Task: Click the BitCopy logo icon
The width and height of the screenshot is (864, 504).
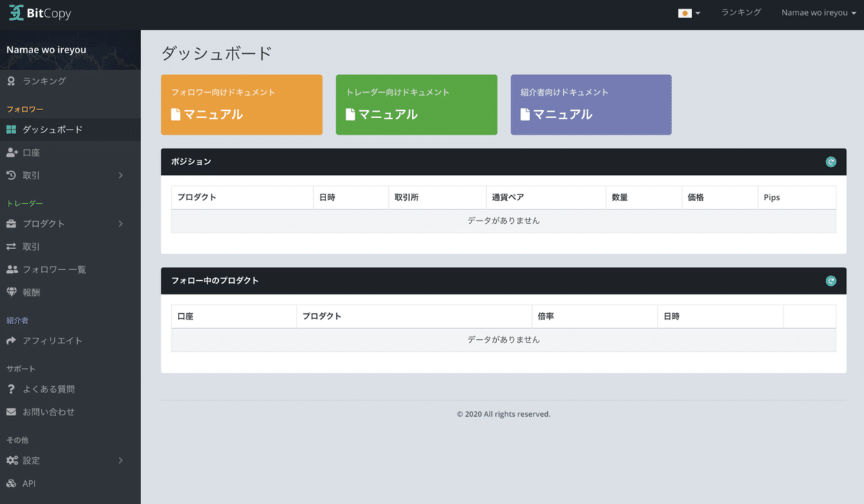Action: coord(16,14)
